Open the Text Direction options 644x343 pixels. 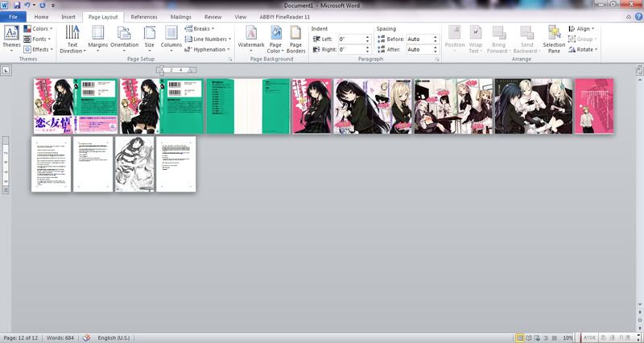(x=72, y=39)
